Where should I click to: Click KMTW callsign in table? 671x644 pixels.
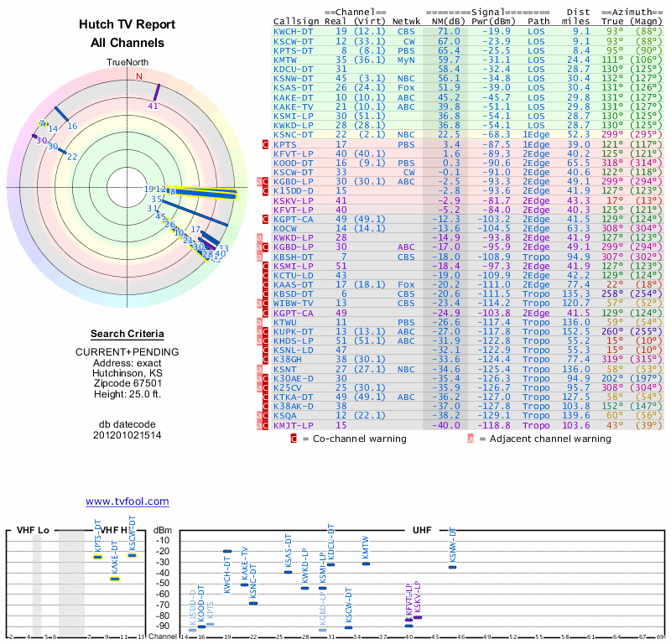[285, 60]
